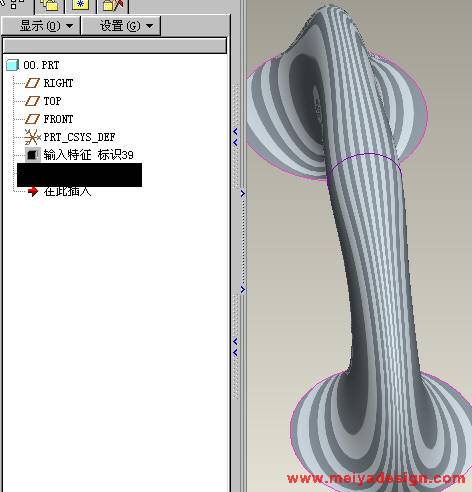Select the RIGHT datum plane
The image size is (472, 492).
coord(58,83)
